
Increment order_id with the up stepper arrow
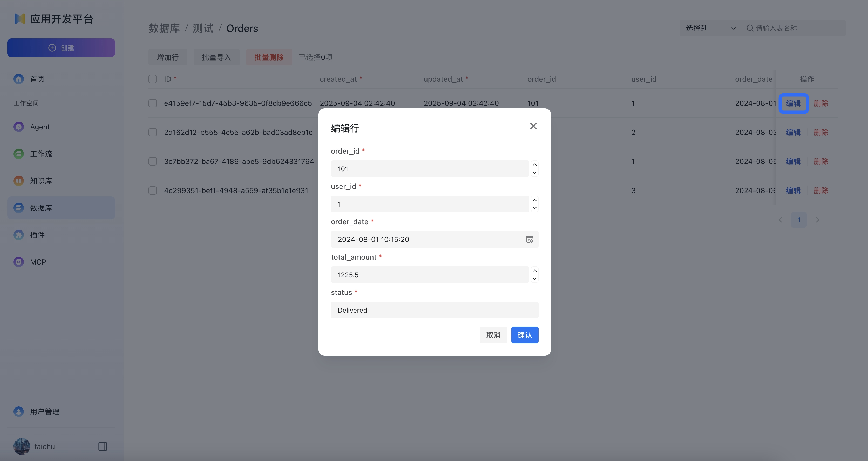click(x=534, y=164)
